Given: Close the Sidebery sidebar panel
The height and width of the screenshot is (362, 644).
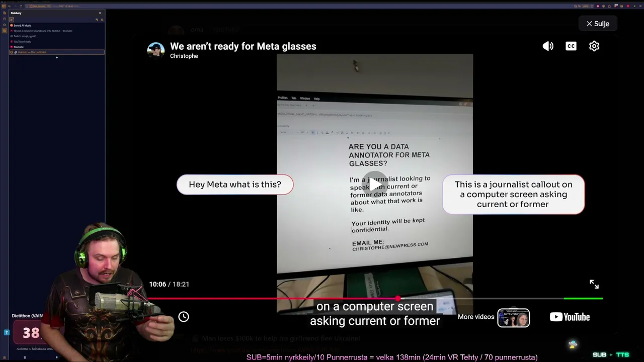Looking at the screenshot, I should pyautogui.click(x=100, y=13).
